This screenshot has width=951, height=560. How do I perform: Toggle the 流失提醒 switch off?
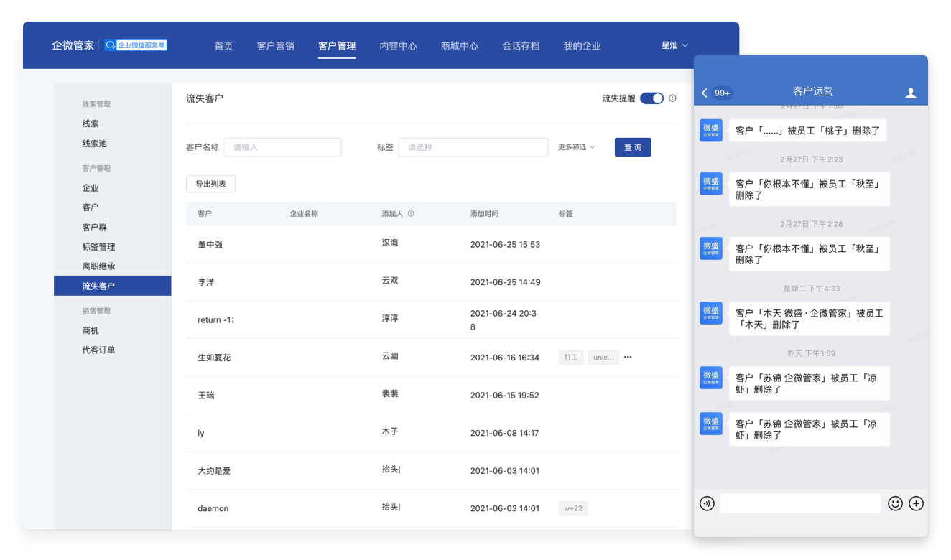tap(651, 98)
